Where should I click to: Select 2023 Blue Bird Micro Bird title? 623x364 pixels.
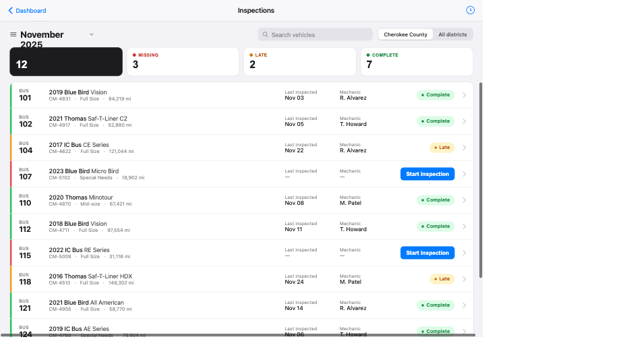pyautogui.click(x=84, y=171)
